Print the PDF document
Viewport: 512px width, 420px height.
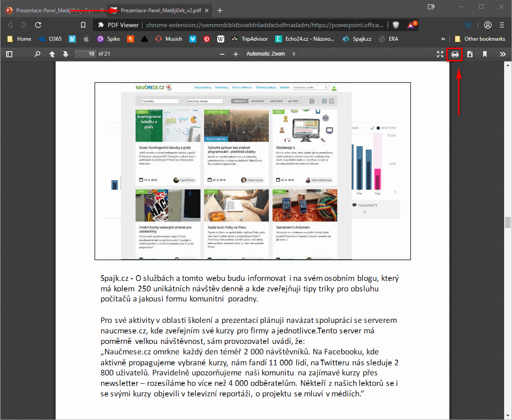click(x=455, y=54)
